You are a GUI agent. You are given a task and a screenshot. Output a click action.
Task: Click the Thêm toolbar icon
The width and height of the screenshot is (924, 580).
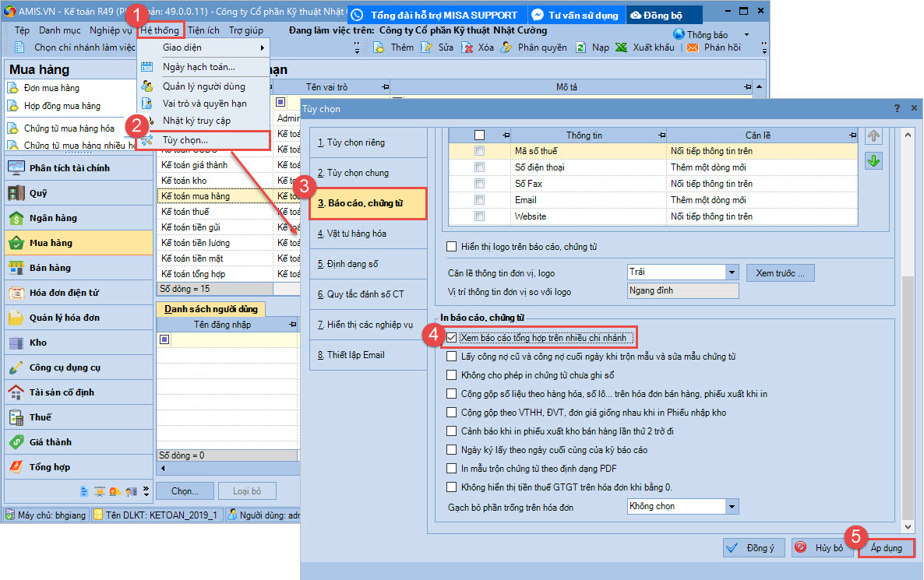[379, 47]
